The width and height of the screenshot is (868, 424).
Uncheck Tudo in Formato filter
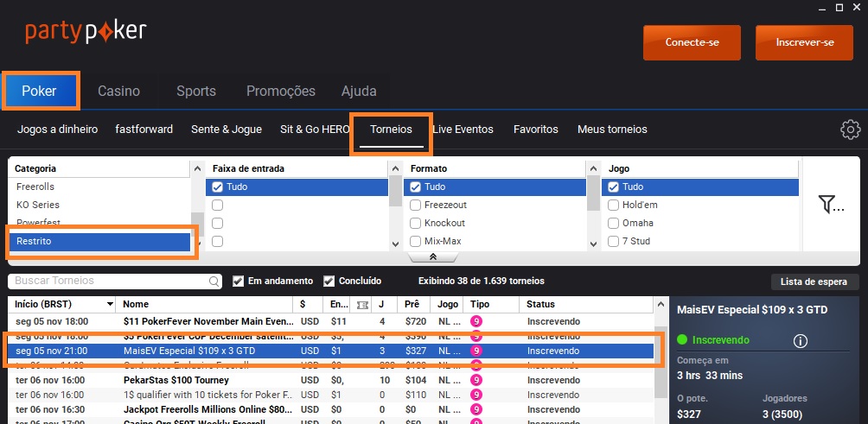click(x=415, y=187)
